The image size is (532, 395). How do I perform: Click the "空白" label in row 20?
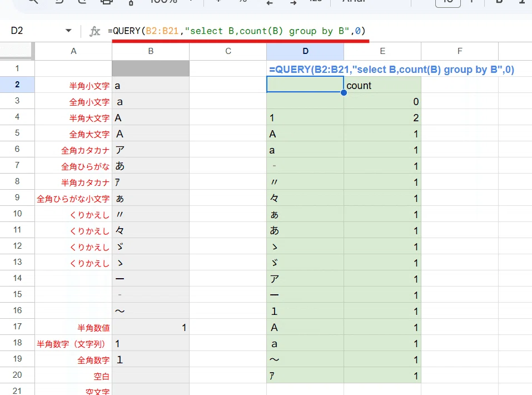(101, 376)
